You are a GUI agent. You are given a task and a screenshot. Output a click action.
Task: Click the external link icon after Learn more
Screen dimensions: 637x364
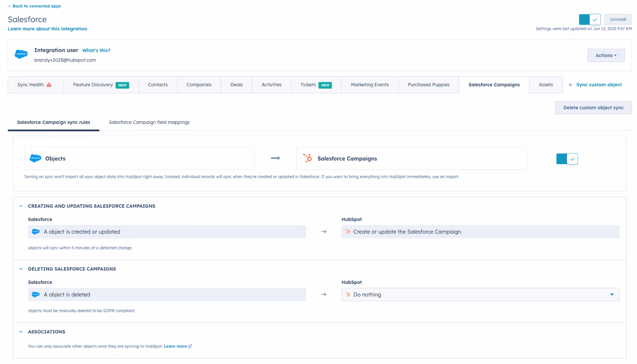coord(190,346)
